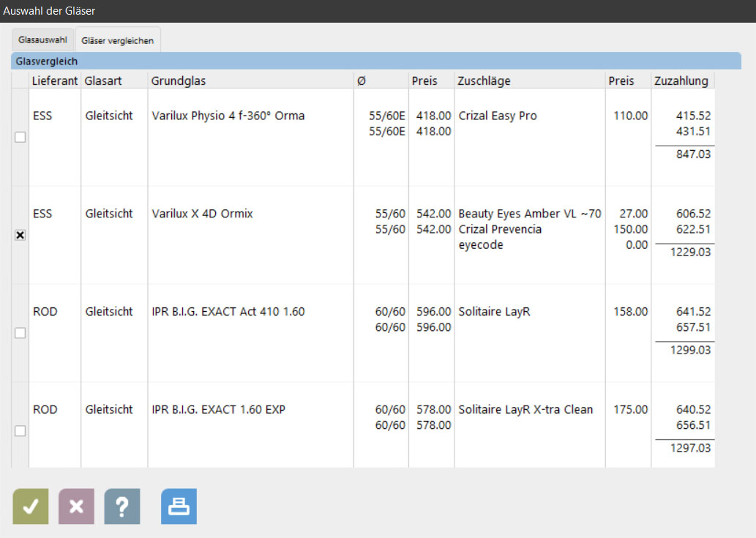Click the Glasvergleich section header bar
Screen dimensions: 756x538
(x=378, y=61)
